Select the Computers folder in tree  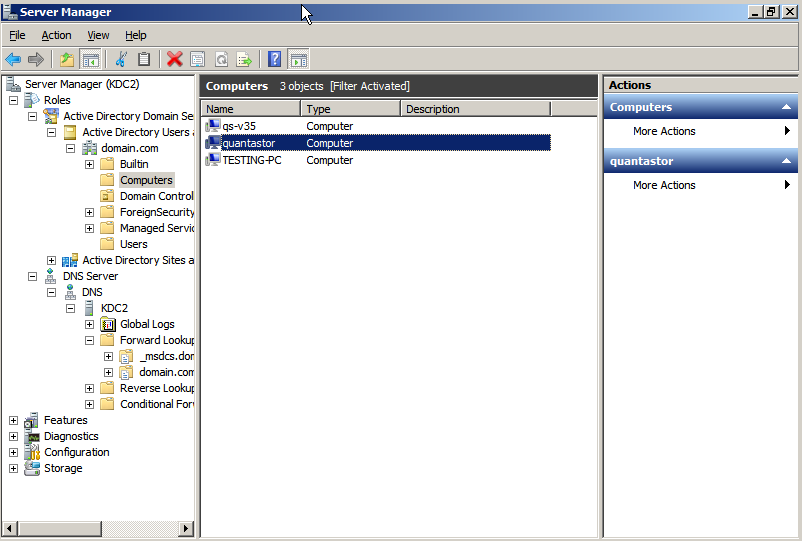coord(146,180)
